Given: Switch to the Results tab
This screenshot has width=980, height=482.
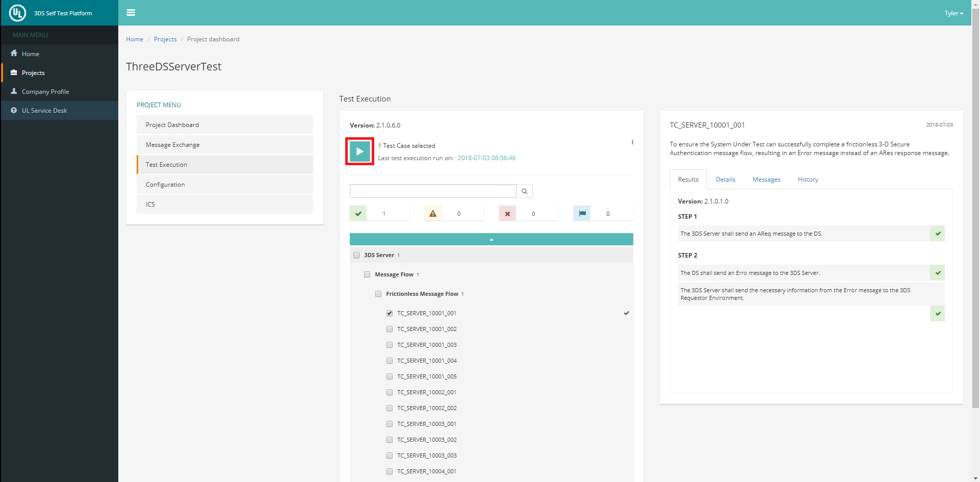Looking at the screenshot, I should (688, 180).
